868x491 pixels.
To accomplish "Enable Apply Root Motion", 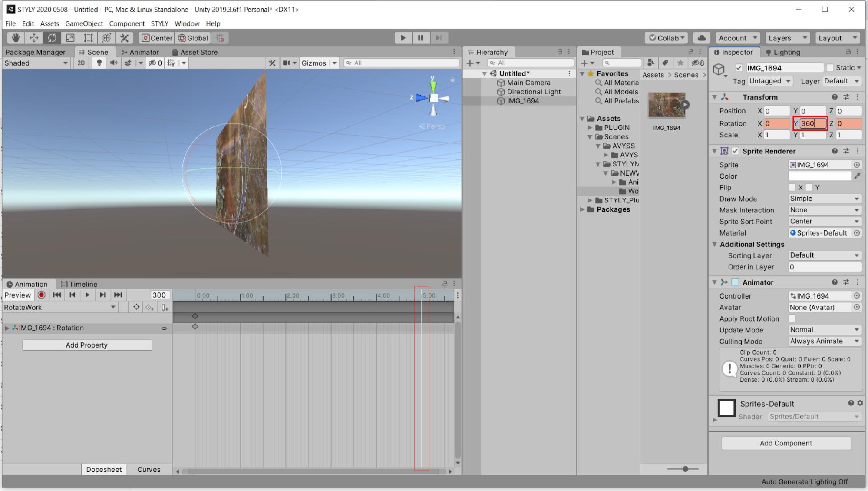I will pyautogui.click(x=792, y=318).
